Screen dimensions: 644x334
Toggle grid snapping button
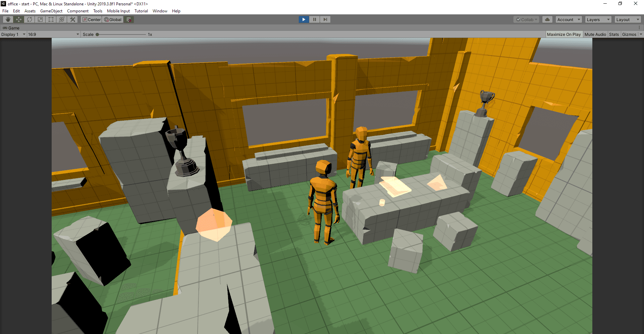tap(129, 19)
